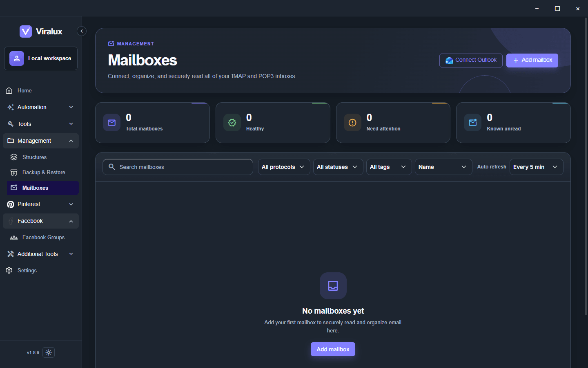The width and height of the screenshot is (588, 368).
Task: Click the Facebook logo icon
Action: (11, 221)
